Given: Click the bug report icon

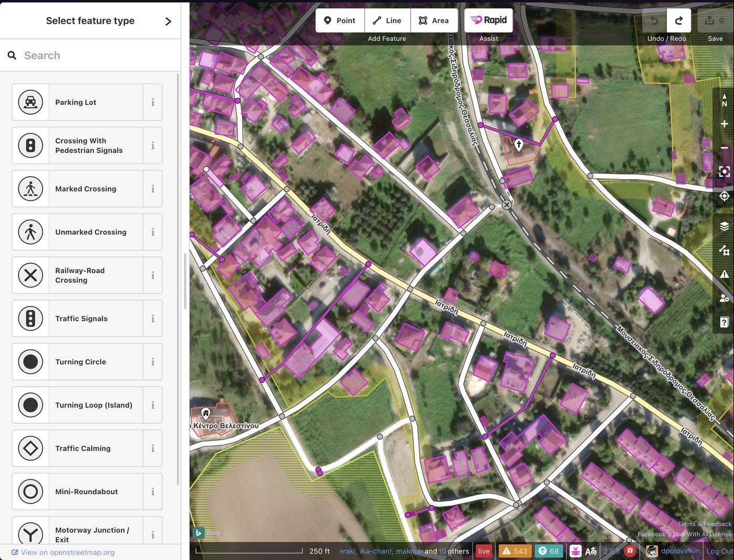Looking at the screenshot, I should (x=575, y=551).
